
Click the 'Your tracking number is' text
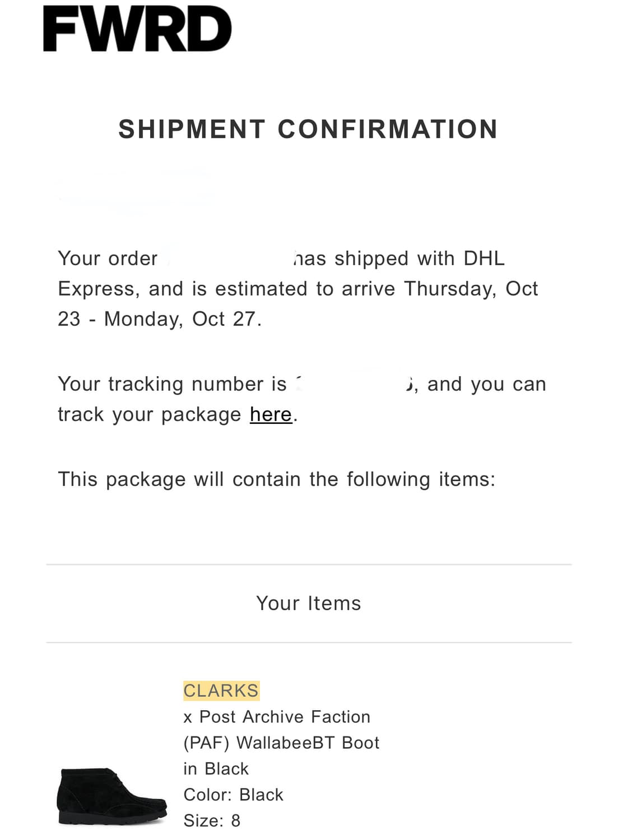pyautogui.click(x=172, y=384)
